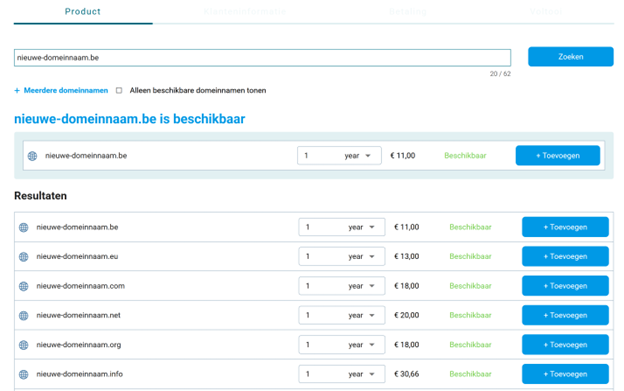Open year dropdown for the .eu domain
Viewport: 624px width, 391px height.
pos(342,257)
